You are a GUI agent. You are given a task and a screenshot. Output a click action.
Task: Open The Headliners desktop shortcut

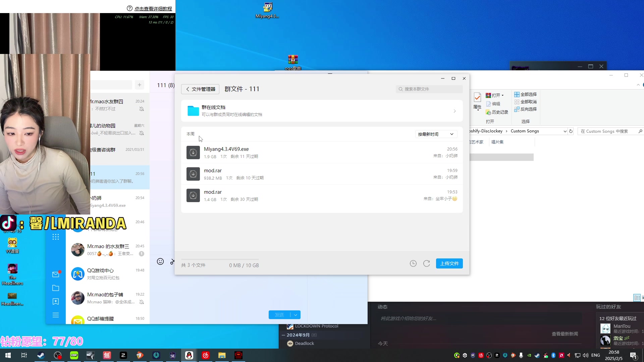(x=12, y=275)
